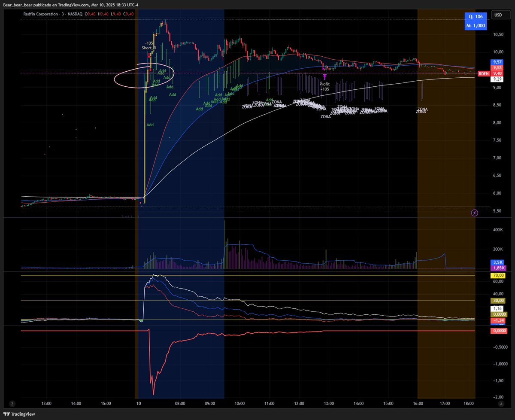Click the blue 9,57 price label
The width and height of the screenshot is (515, 420).
pos(498,62)
